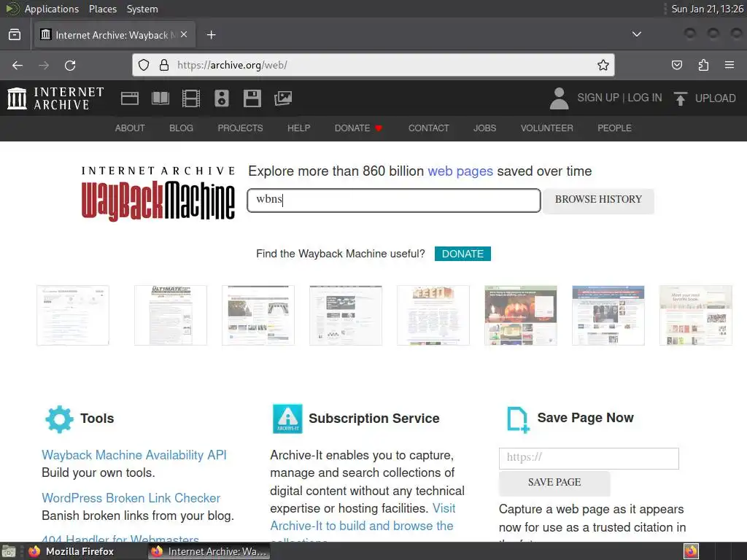
Task: Click the Internet Archive logo
Action: 55,98
